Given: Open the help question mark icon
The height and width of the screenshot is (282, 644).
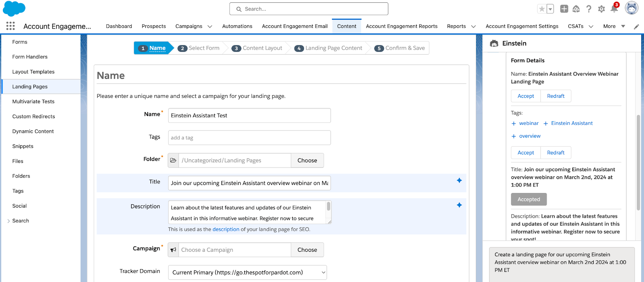Looking at the screenshot, I should tap(589, 9).
